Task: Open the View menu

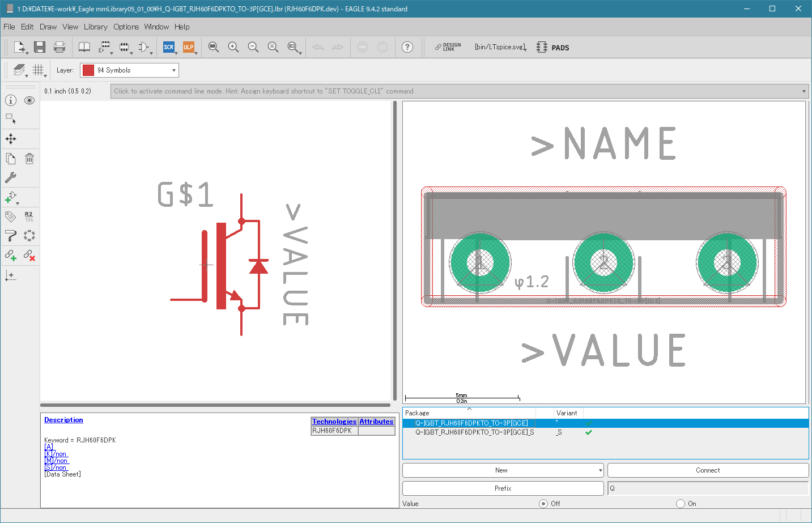Action: [x=70, y=27]
